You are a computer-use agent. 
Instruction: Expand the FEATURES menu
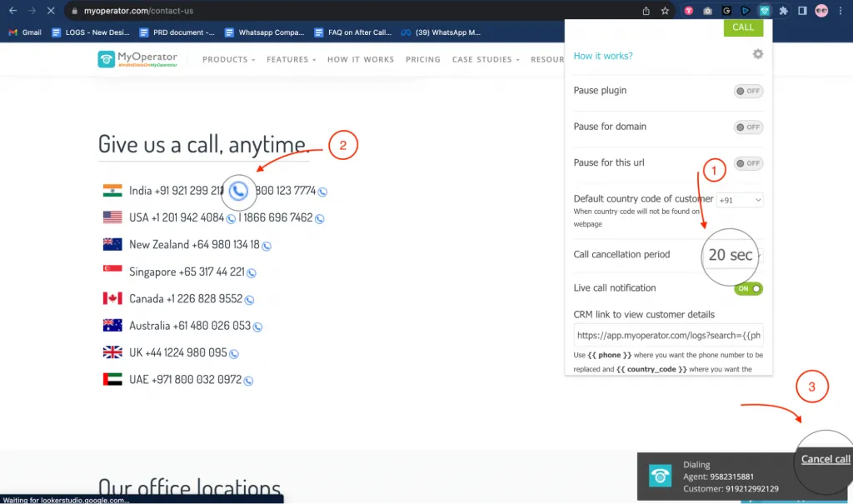pyautogui.click(x=291, y=59)
